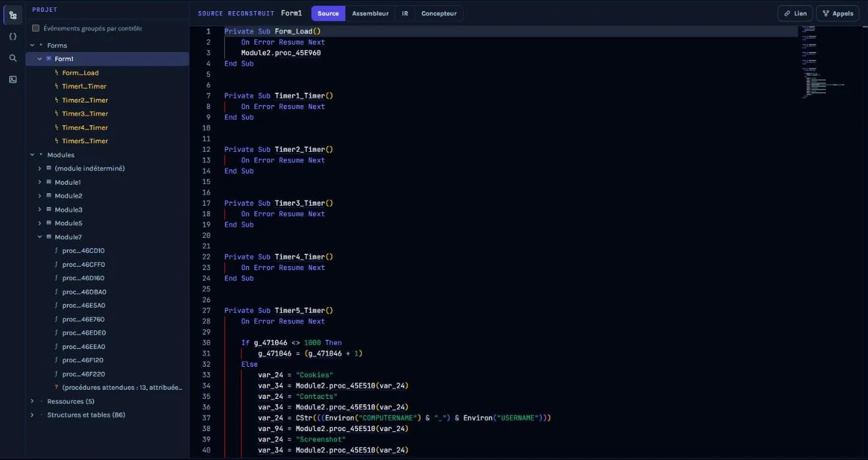Open the project tree sidebar icon
This screenshot has height=460, width=868.
pos(12,14)
